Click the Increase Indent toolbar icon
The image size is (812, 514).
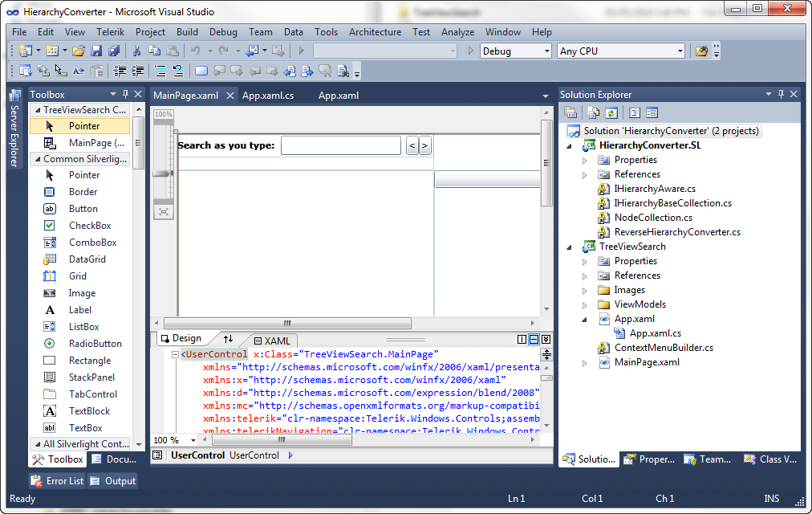tap(137, 71)
